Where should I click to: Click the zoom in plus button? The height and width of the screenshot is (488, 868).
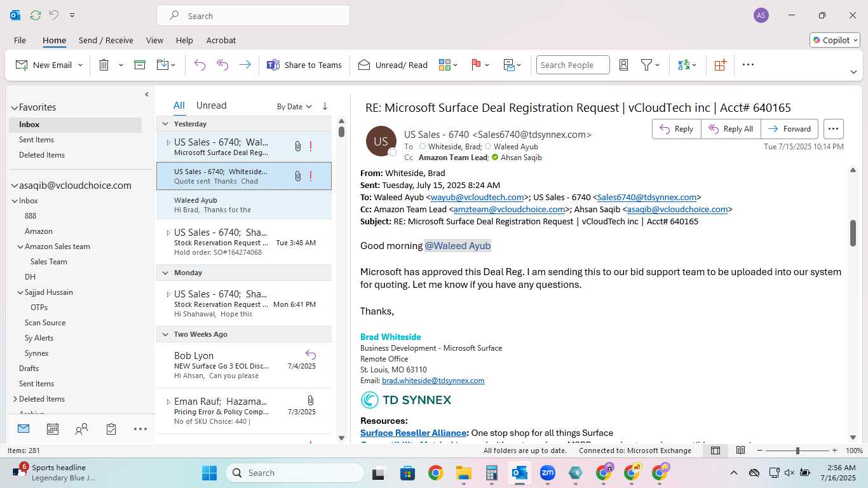pyautogui.click(x=835, y=451)
